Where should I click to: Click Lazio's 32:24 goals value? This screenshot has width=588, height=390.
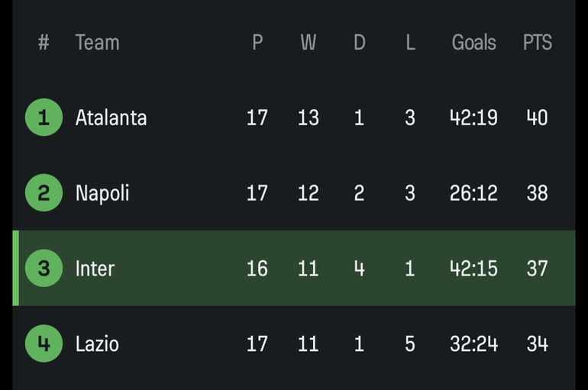click(473, 343)
